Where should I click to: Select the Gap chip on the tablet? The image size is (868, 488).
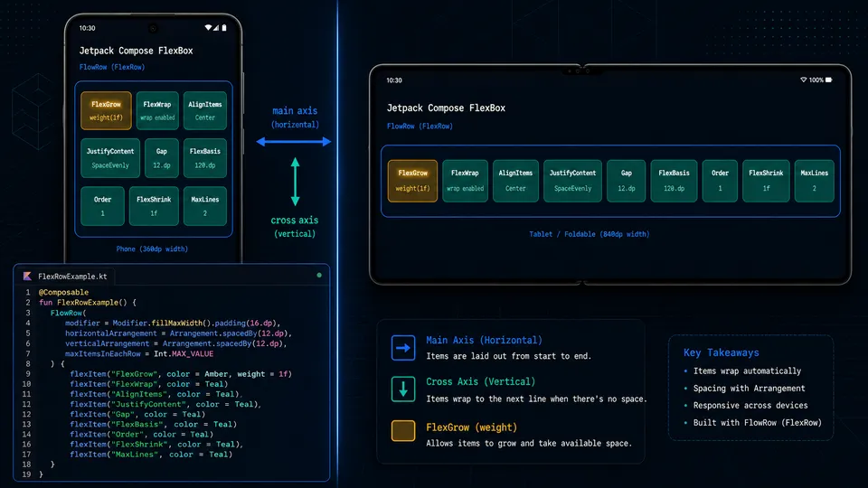pyautogui.click(x=626, y=181)
